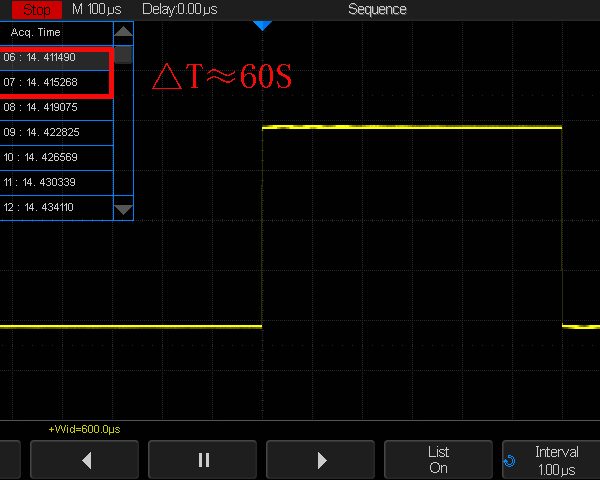Click the scroll up arrow in Acq. Time list
600x480 pixels.
click(123, 32)
